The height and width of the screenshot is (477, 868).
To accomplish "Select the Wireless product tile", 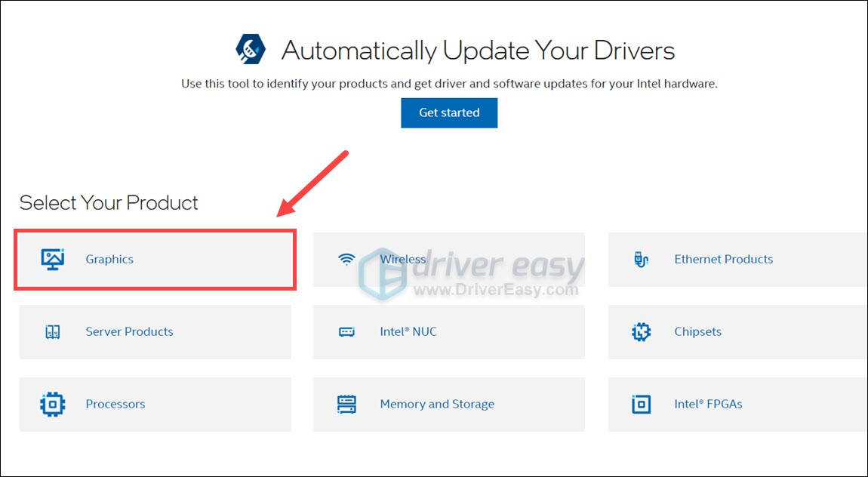I will pos(448,259).
